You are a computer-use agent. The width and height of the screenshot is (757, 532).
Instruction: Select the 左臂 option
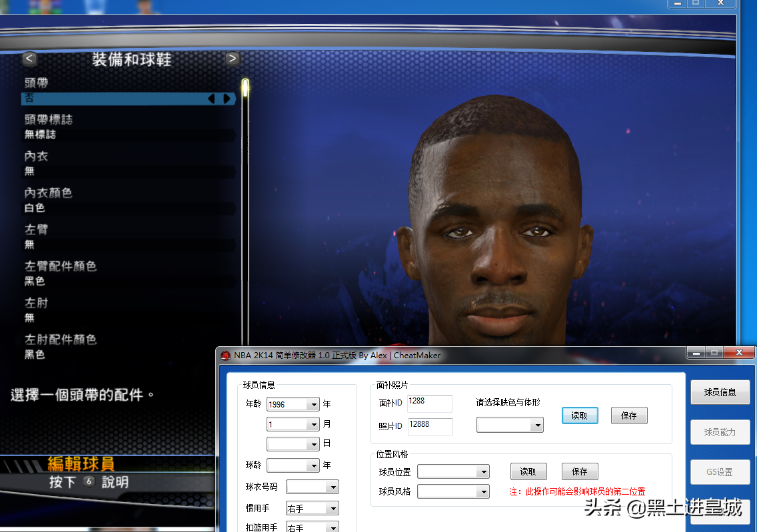click(x=129, y=237)
